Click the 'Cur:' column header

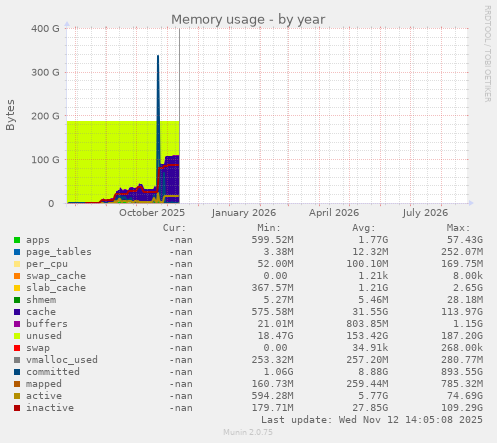click(174, 228)
